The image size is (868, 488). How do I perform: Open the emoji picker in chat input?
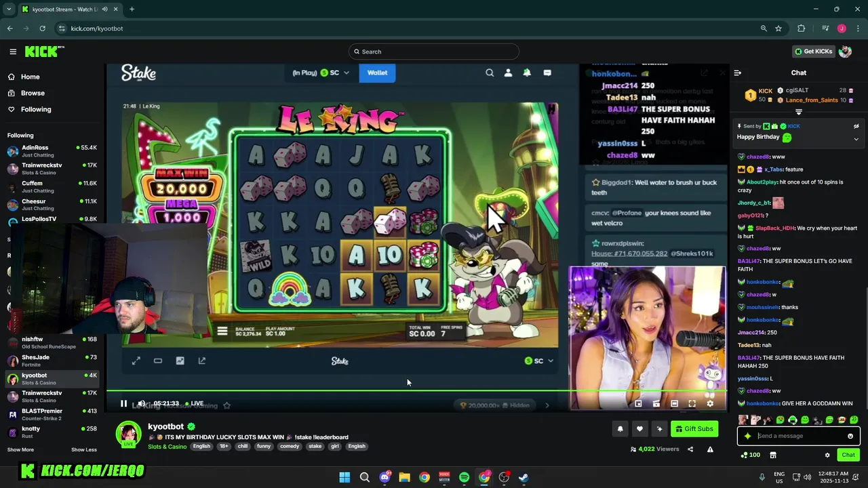pyautogui.click(x=850, y=436)
